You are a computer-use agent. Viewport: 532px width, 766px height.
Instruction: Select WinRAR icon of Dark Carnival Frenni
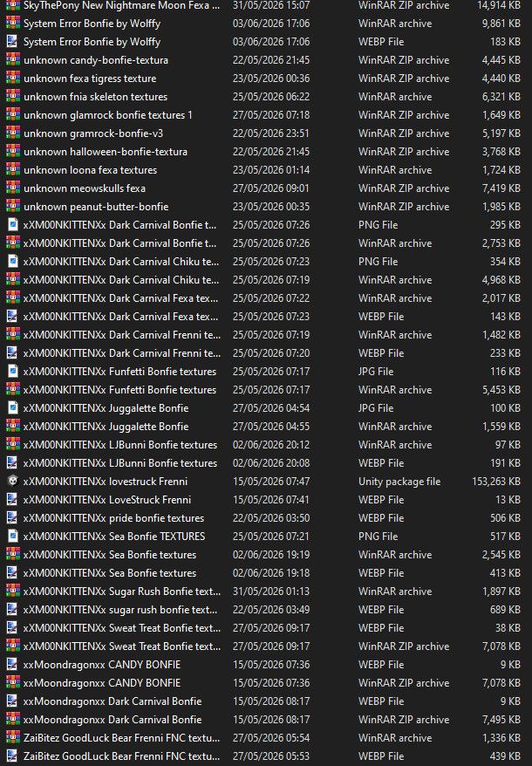click(x=13, y=335)
